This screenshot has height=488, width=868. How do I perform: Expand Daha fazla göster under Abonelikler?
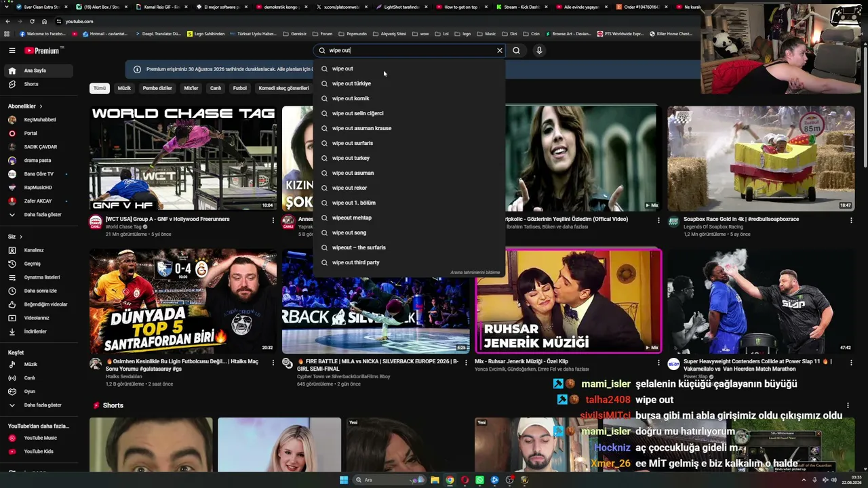pyautogui.click(x=38, y=215)
